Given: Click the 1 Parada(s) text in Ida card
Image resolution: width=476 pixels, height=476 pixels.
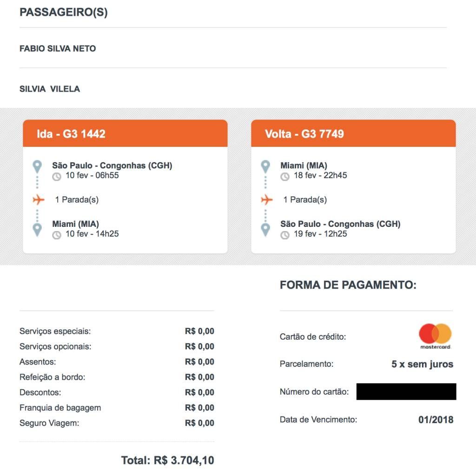Looking at the screenshot, I should pos(77,200).
